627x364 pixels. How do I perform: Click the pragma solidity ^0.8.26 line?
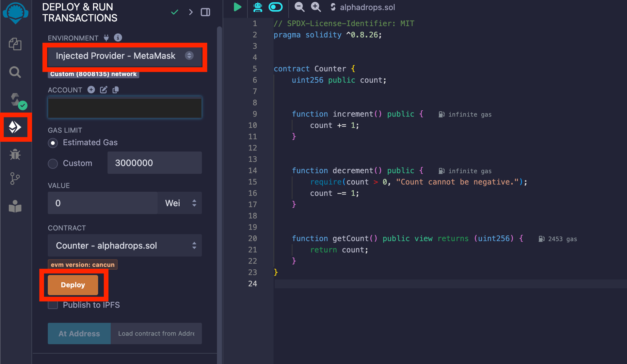(328, 35)
